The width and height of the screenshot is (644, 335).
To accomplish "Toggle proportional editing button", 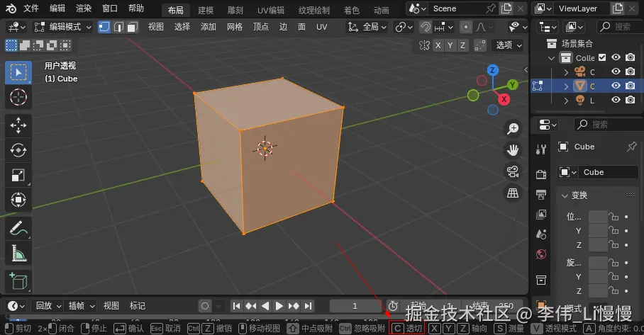I will [466, 27].
